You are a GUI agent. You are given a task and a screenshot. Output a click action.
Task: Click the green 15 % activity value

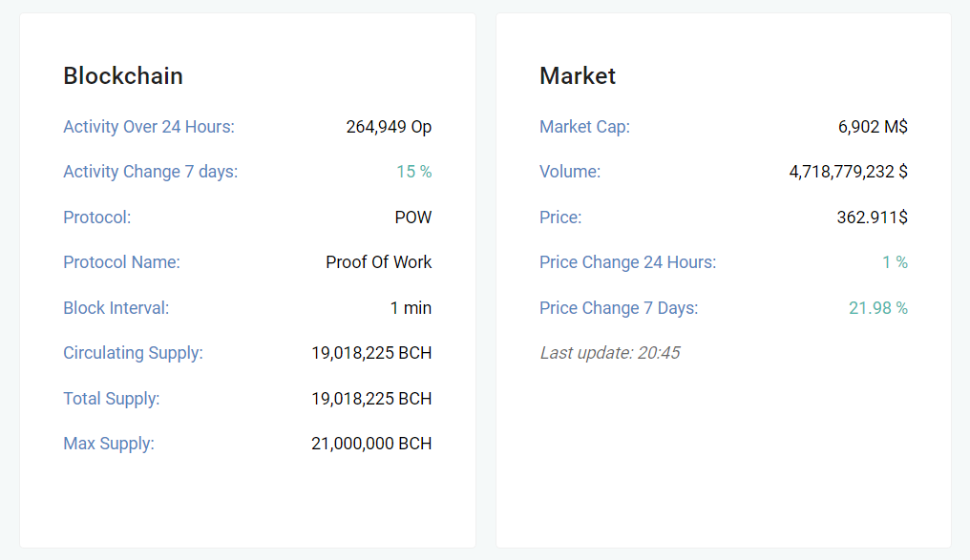pos(413,172)
